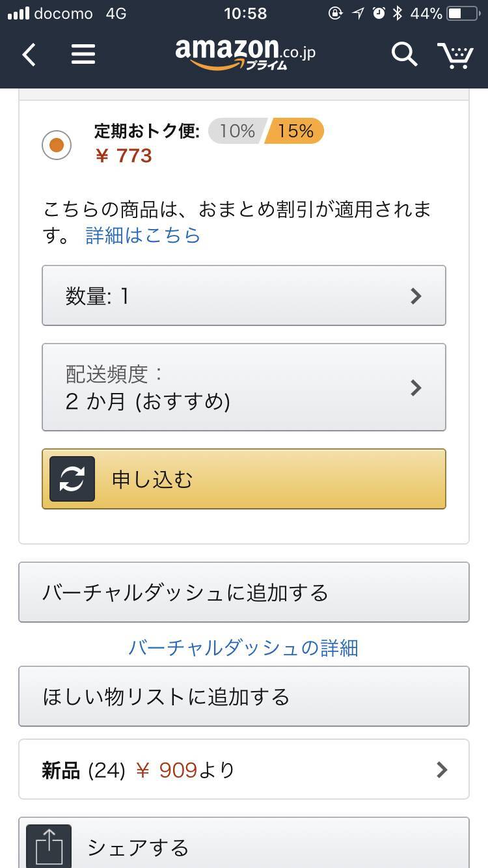Tap the subscribe refresh icon on 申し込む
This screenshot has height=868, width=488.
coord(72,479)
